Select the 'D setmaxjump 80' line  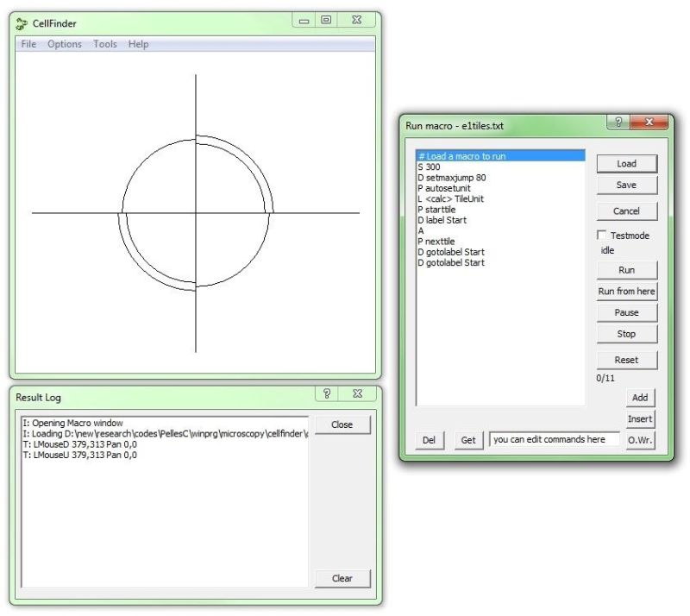[x=500, y=178]
